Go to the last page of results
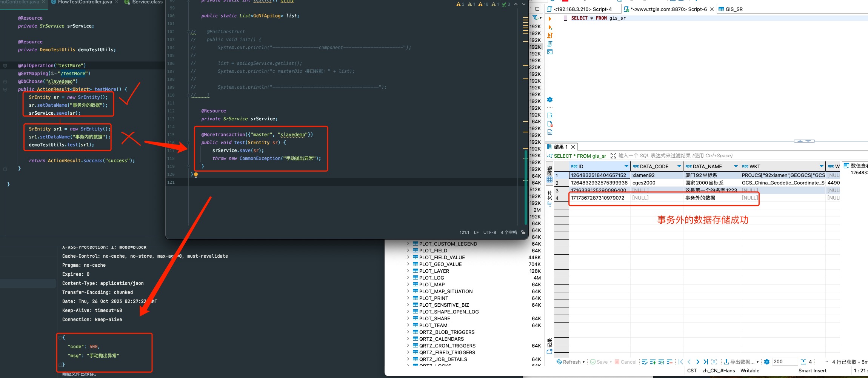This screenshot has width=868, height=378. 706,362
